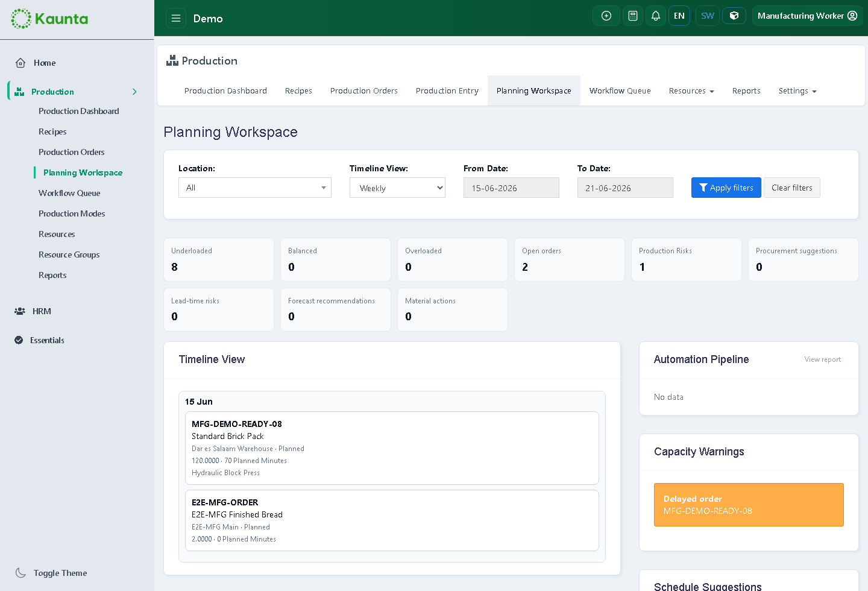Collapse the Production sidebar chevron
Image resolution: width=868 pixels, height=591 pixels.
[134, 92]
